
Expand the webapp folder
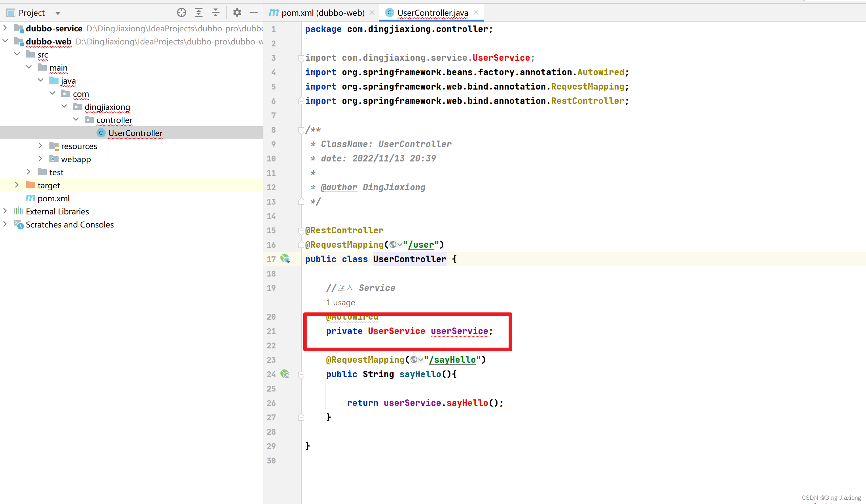(41, 159)
